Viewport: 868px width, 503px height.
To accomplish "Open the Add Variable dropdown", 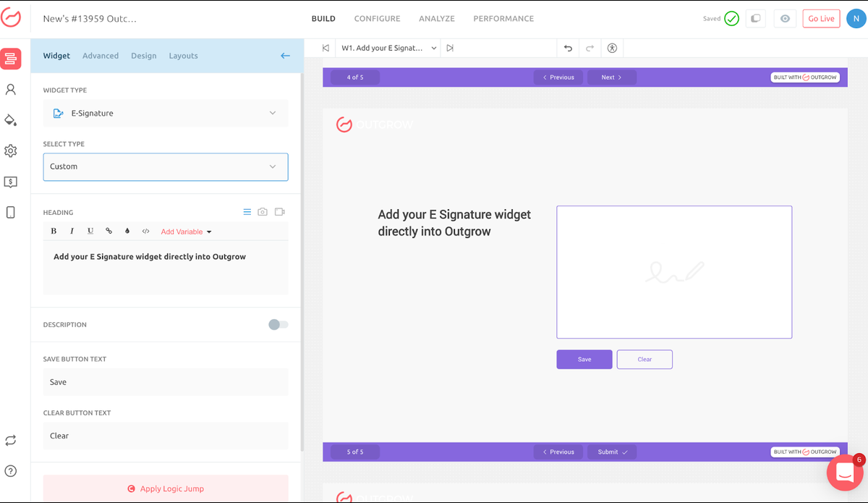I will click(186, 232).
